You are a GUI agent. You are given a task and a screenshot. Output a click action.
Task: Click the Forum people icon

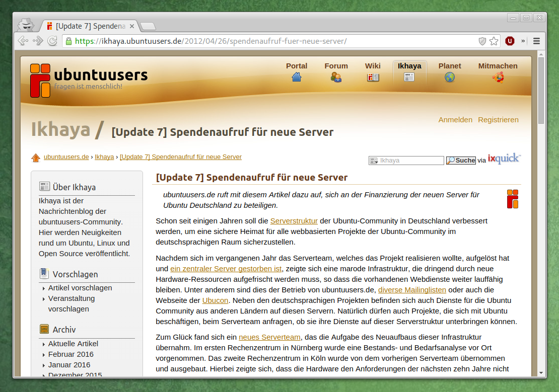pos(336,77)
